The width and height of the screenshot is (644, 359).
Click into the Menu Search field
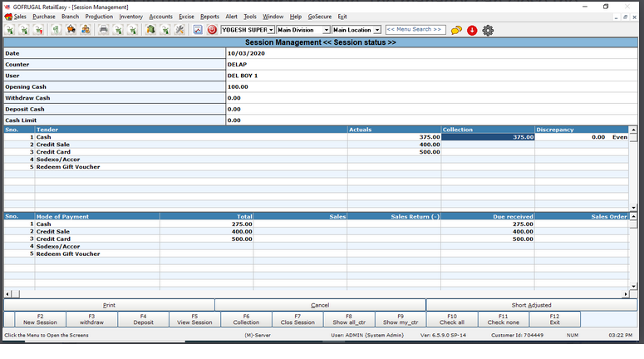coord(415,30)
